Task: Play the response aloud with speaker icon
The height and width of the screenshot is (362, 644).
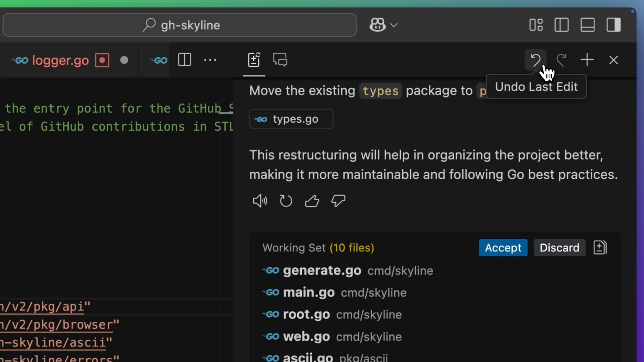Action: click(260, 201)
